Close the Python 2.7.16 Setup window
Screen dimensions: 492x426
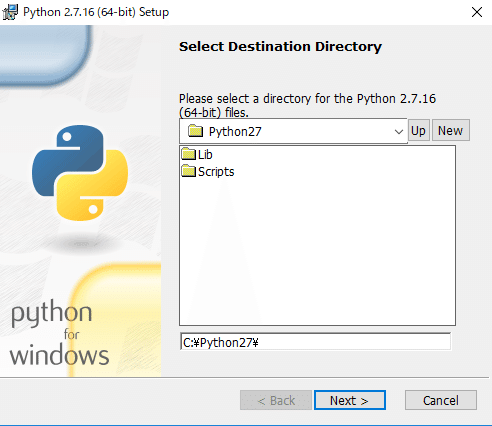477,12
